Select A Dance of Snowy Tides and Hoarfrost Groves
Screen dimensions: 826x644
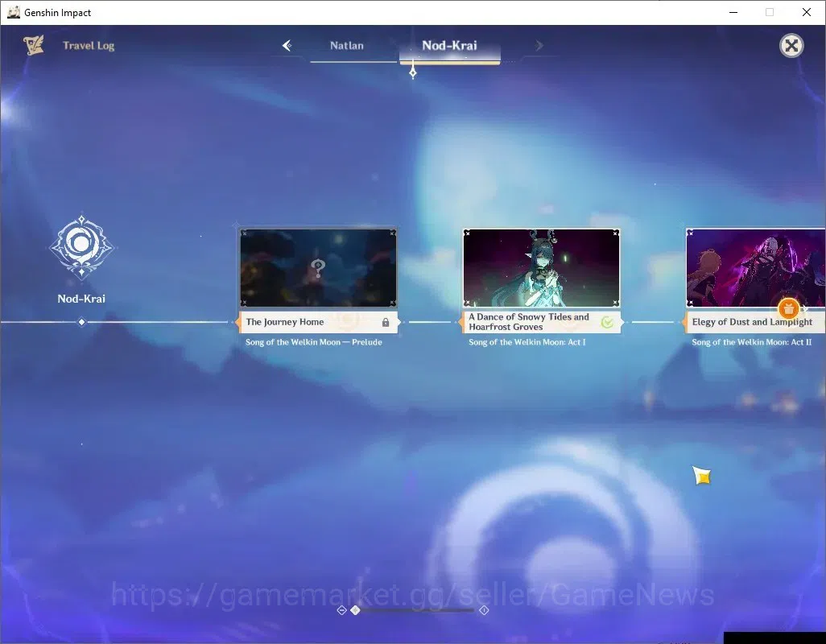pos(529,322)
